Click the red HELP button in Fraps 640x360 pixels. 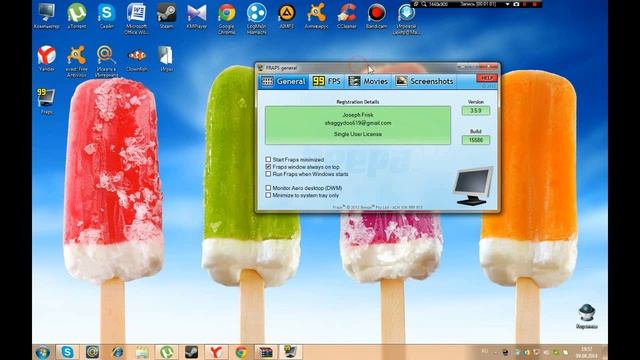pyautogui.click(x=487, y=78)
